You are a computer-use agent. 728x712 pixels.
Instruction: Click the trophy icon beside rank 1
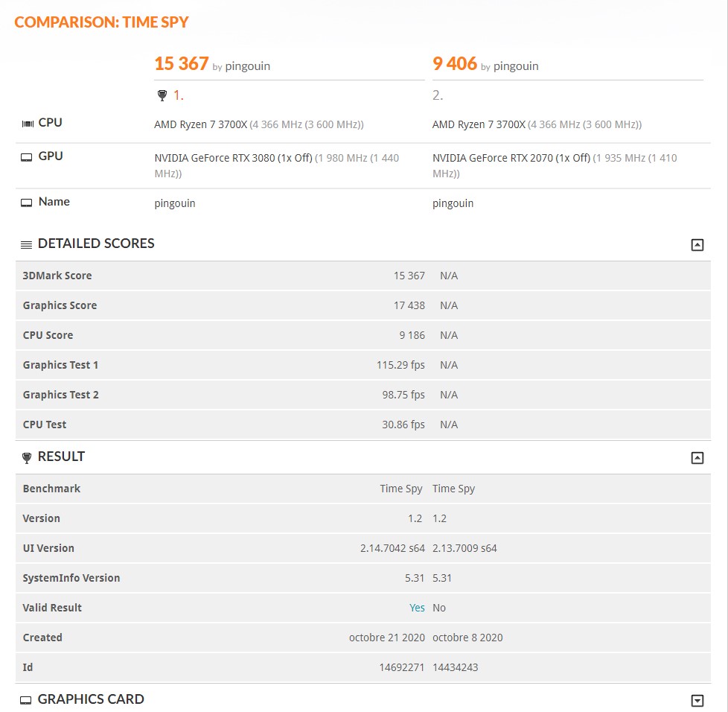pos(162,95)
